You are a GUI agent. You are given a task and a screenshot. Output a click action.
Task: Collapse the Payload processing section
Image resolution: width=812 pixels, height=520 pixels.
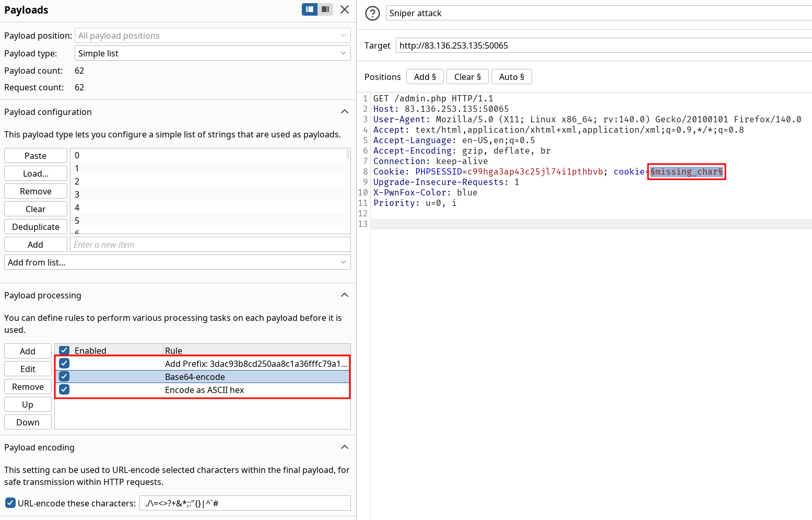coord(344,295)
